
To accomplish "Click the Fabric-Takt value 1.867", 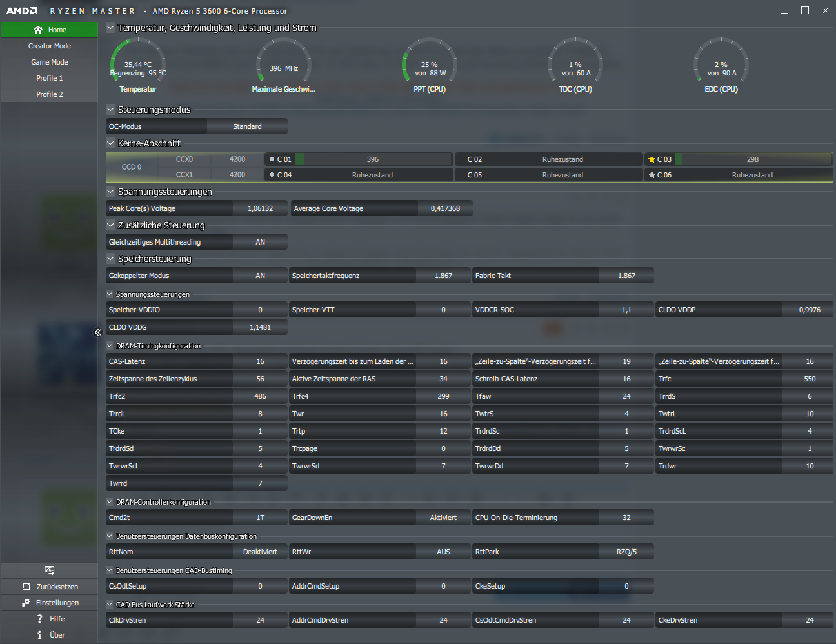I will pyautogui.click(x=626, y=276).
